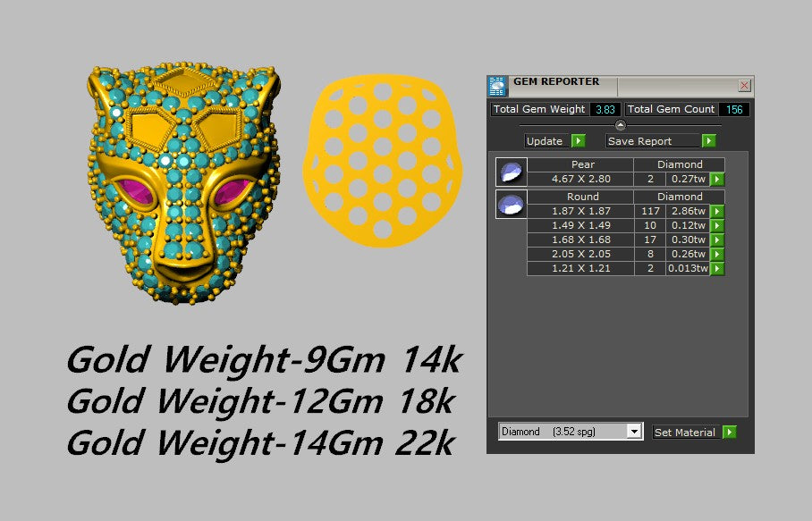Click the green arrow beside Update

coord(578,140)
